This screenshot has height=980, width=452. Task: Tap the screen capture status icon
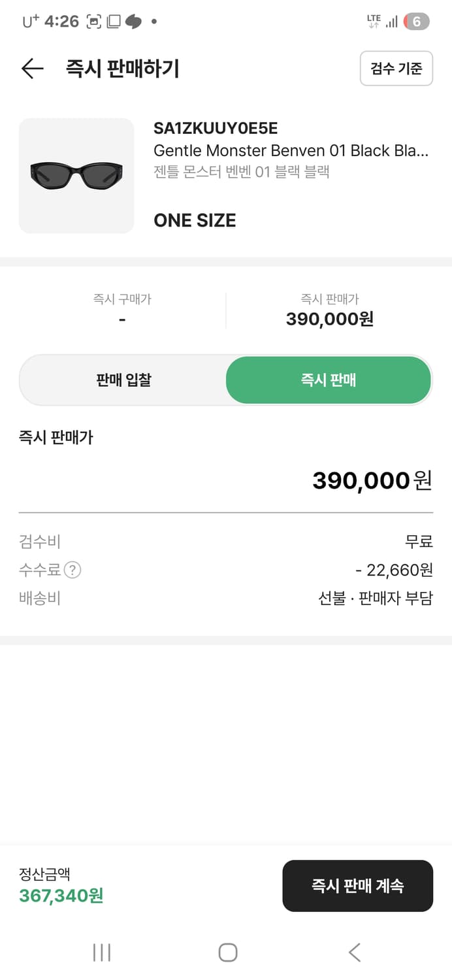(94, 22)
